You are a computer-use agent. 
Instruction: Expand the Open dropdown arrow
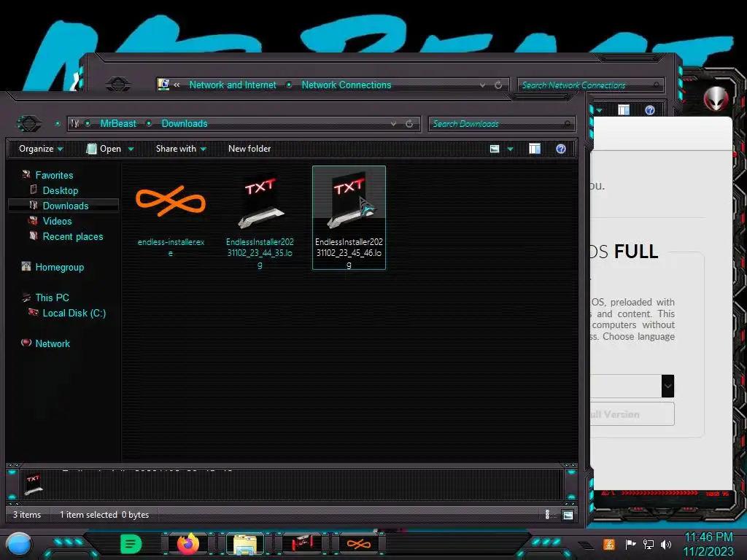131,149
